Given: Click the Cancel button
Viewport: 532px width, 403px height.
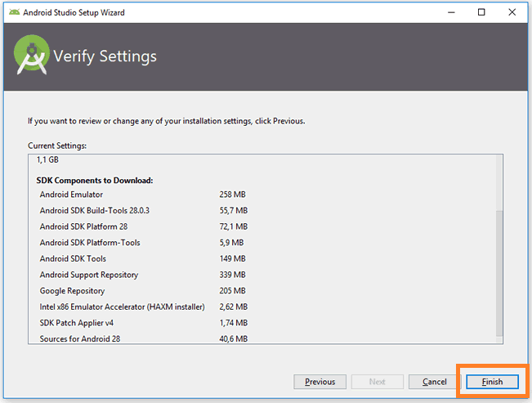Looking at the screenshot, I should coord(434,382).
